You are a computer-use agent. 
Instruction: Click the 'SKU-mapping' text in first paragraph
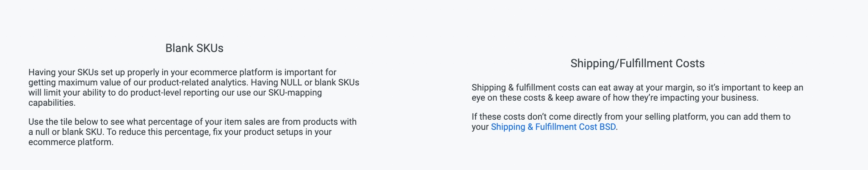coord(295,93)
